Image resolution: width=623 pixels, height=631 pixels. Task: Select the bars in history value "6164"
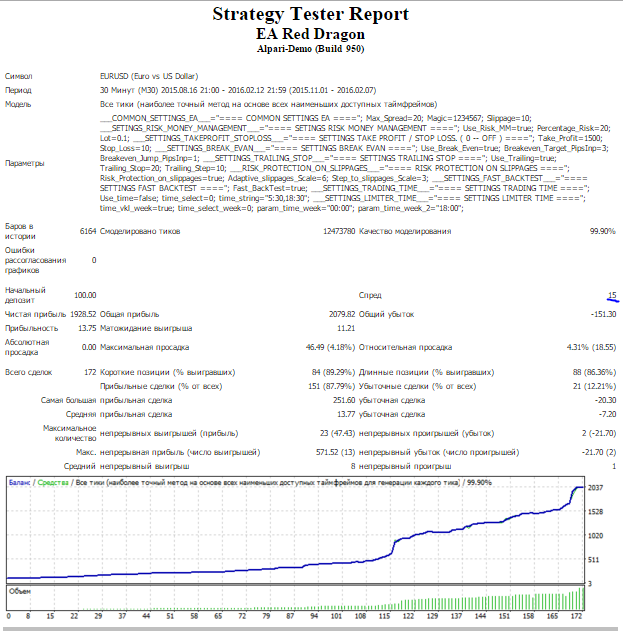pos(88,231)
